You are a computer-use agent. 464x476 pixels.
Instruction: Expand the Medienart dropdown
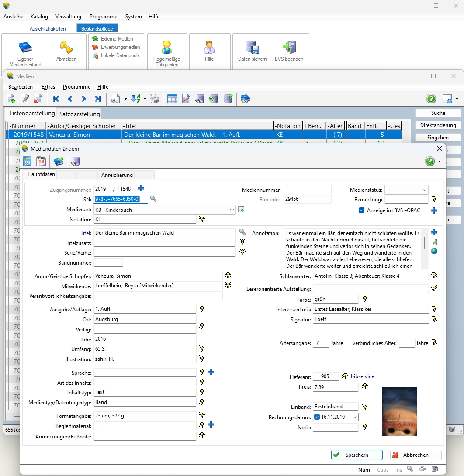(x=232, y=210)
